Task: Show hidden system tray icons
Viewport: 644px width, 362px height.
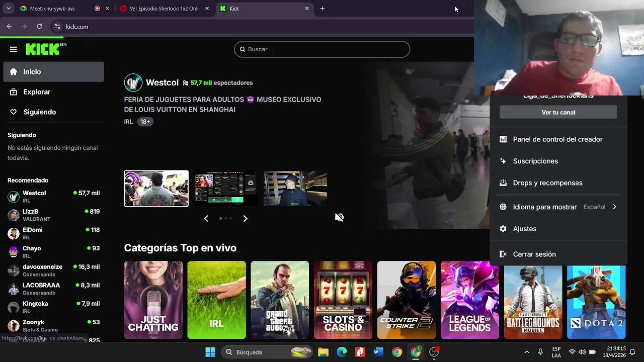Action: pos(527,352)
